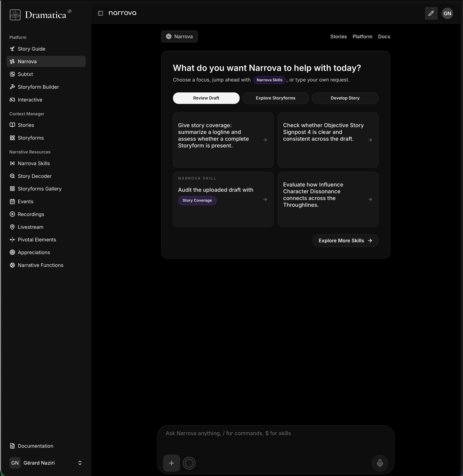Viewport: 463px width, 476px height.
Task: Toggle the circle mode button beside plus
Action: click(189, 463)
